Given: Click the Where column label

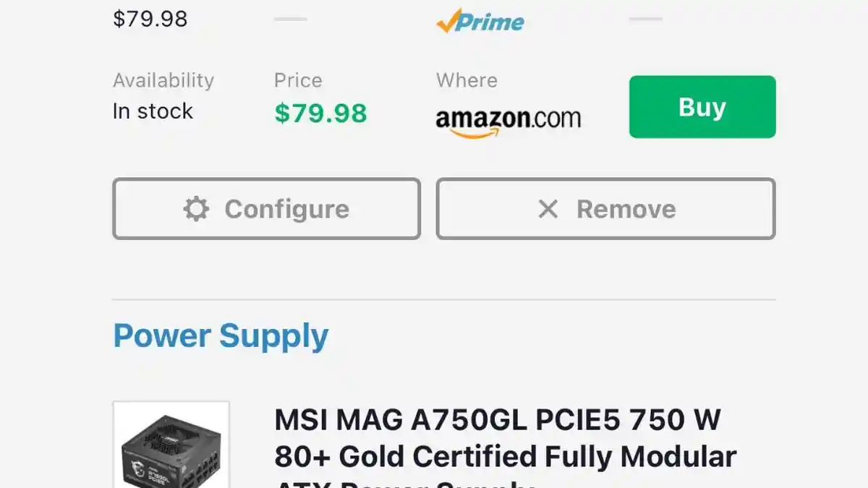Looking at the screenshot, I should tap(467, 80).
